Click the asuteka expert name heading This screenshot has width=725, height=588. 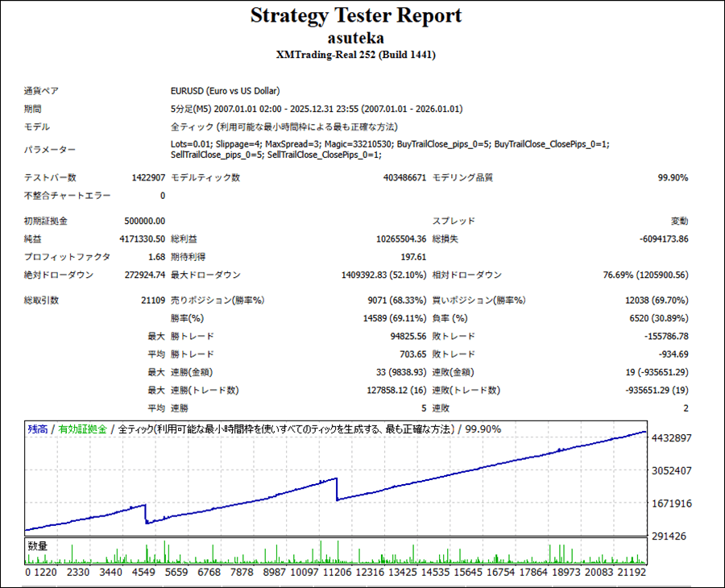click(x=355, y=38)
